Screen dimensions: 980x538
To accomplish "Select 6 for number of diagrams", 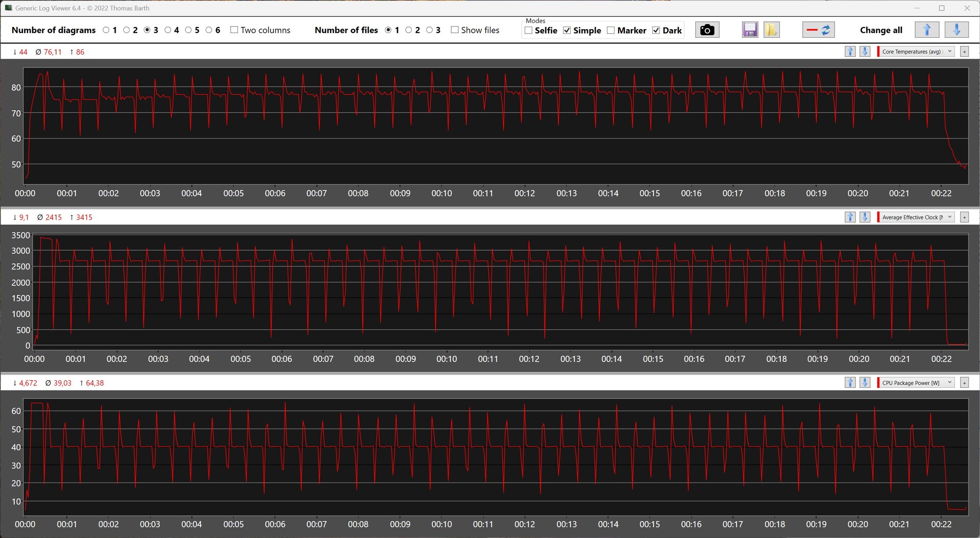I will (x=209, y=30).
